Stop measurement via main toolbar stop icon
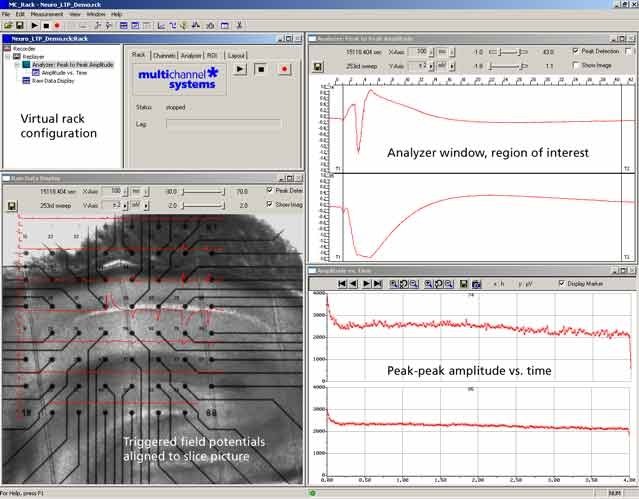Screen dimensions: 639x499 pos(46,25)
